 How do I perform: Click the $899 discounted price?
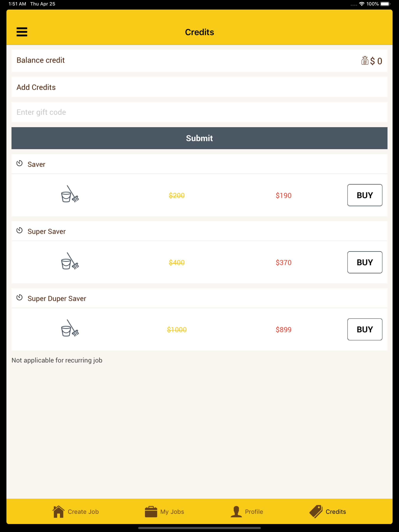tap(283, 329)
